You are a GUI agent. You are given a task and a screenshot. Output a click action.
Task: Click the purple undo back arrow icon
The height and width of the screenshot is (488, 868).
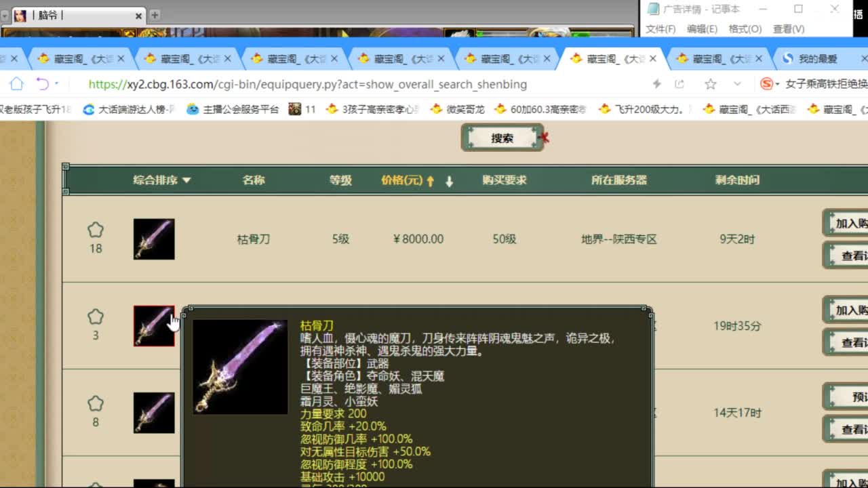tap(42, 84)
